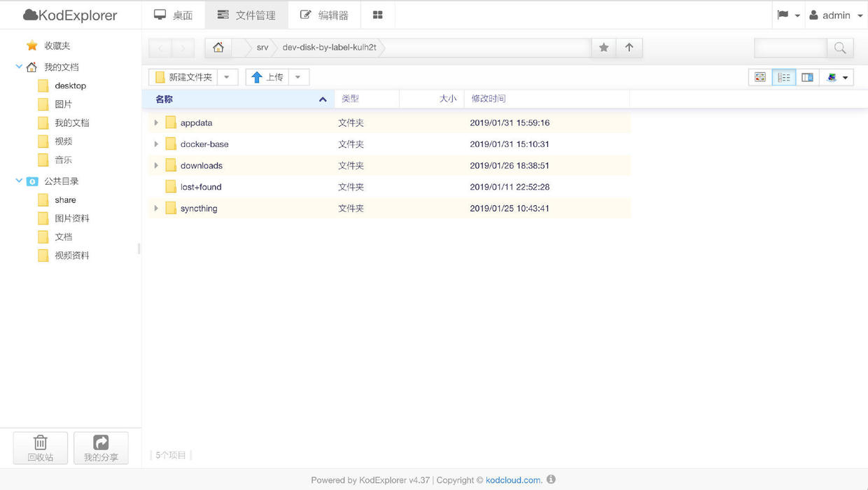Screen dimensions: 868x490
Task: Open the flag language dropdown
Action: pyautogui.click(x=788, y=15)
